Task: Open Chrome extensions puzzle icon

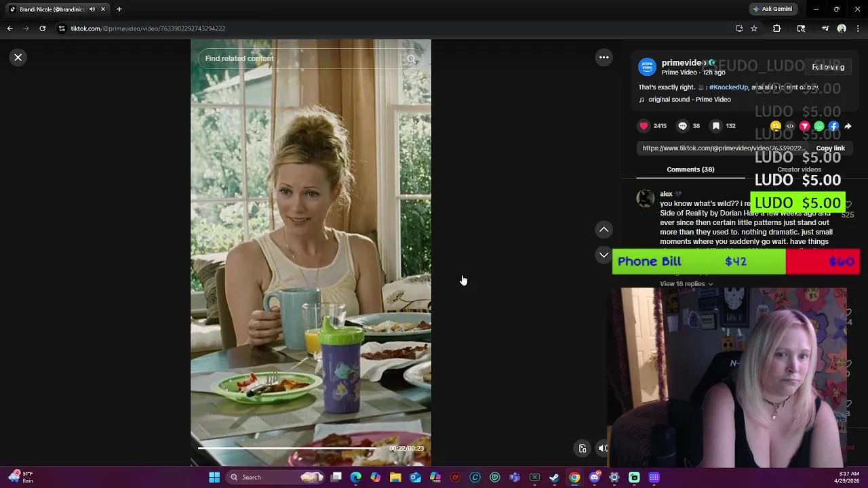Action: (777, 28)
